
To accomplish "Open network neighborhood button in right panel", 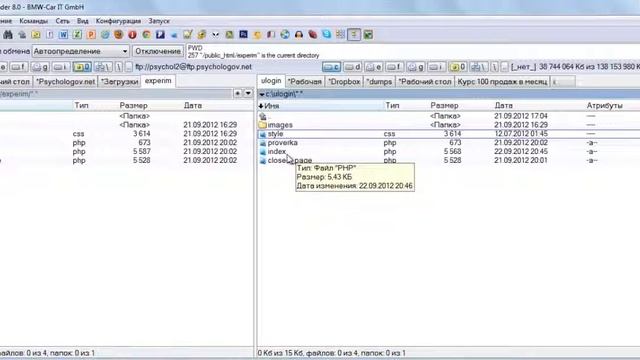I will [x=479, y=67].
